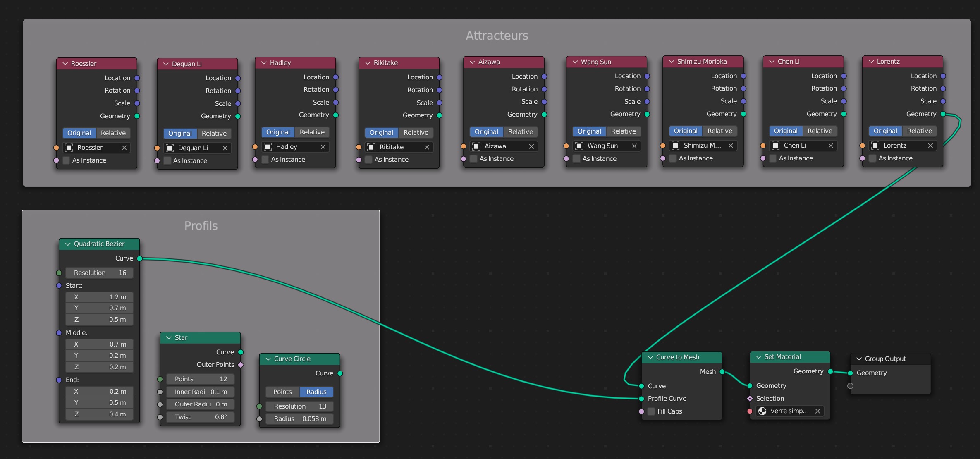Switch Curve Circle mode to Points
The image size is (980, 459).
(282, 392)
